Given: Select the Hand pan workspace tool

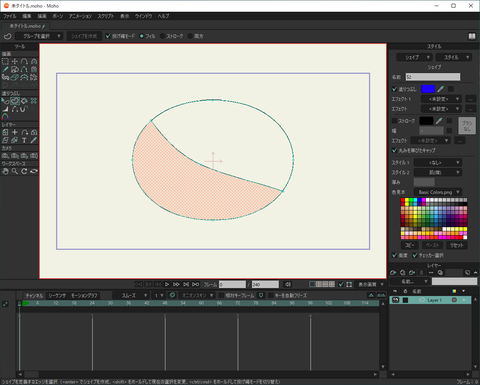Looking at the screenshot, I should pos(5,171).
